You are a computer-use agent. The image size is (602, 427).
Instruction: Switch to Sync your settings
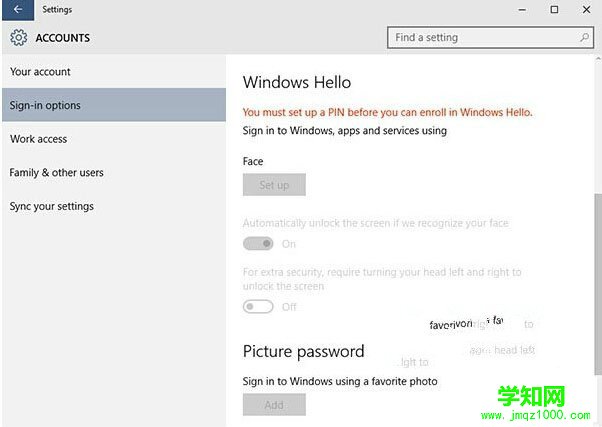coord(52,206)
